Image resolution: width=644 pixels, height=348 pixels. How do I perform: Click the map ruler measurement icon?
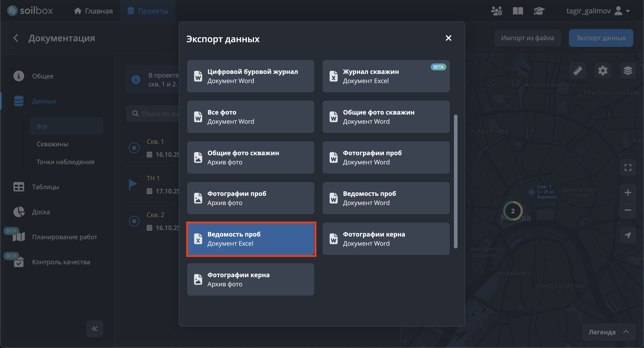(578, 71)
